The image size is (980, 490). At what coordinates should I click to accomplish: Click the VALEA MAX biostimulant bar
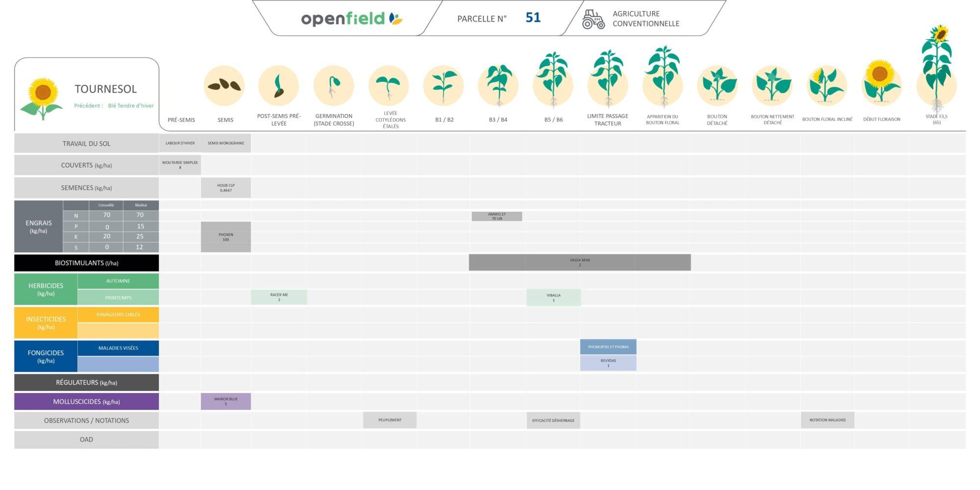(x=580, y=263)
